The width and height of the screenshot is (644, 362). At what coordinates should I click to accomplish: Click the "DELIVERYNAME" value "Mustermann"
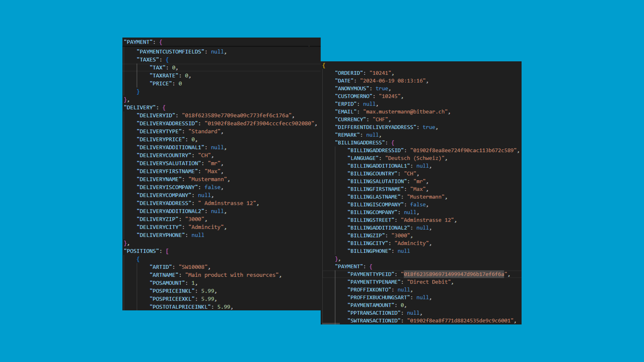(x=208, y=179)
